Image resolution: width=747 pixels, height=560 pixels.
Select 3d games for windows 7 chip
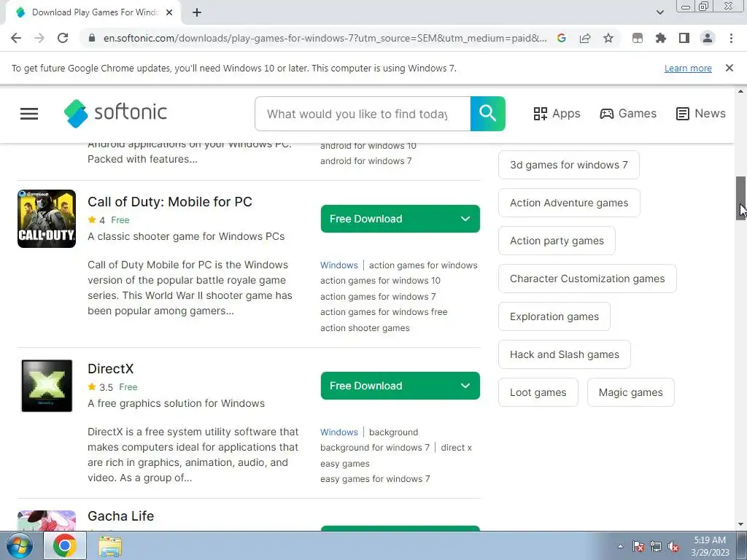coord(569,165)
